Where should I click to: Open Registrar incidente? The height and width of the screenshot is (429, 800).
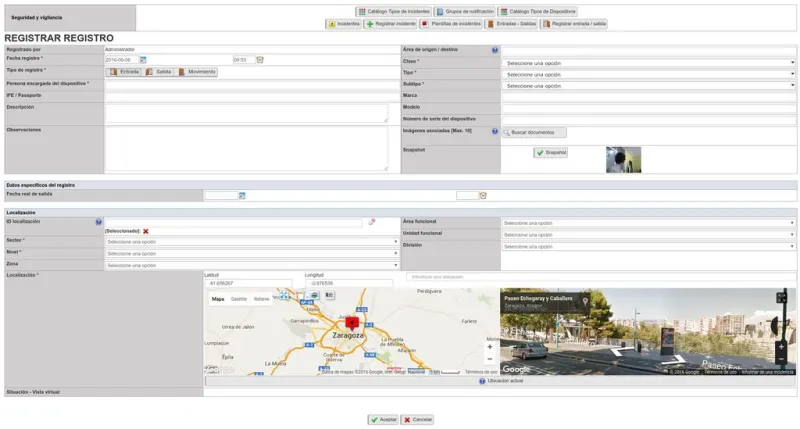coord(390,24)
